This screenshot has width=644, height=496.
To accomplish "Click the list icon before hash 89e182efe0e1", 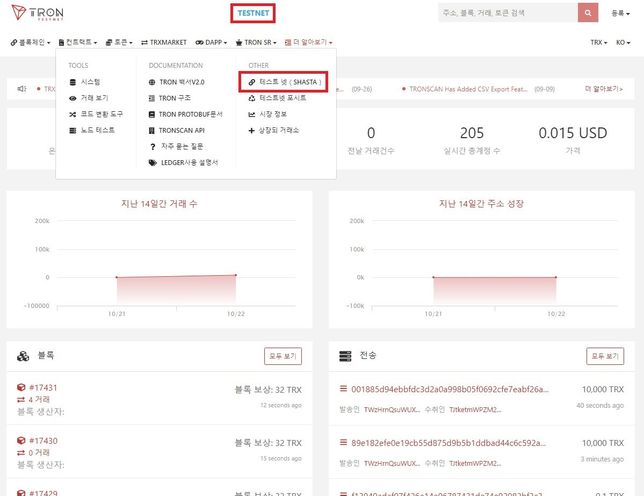I will pyautogui.click(x=343, y=442).
